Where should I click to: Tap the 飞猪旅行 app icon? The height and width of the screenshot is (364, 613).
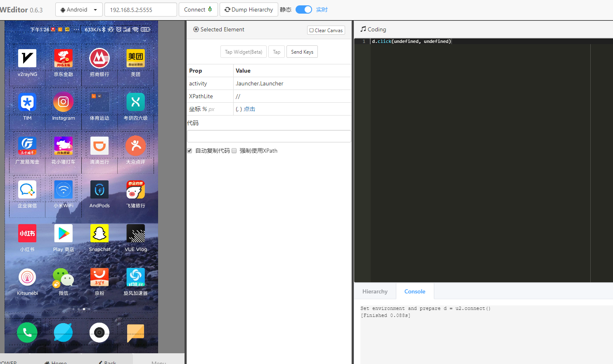pos(135,189)
